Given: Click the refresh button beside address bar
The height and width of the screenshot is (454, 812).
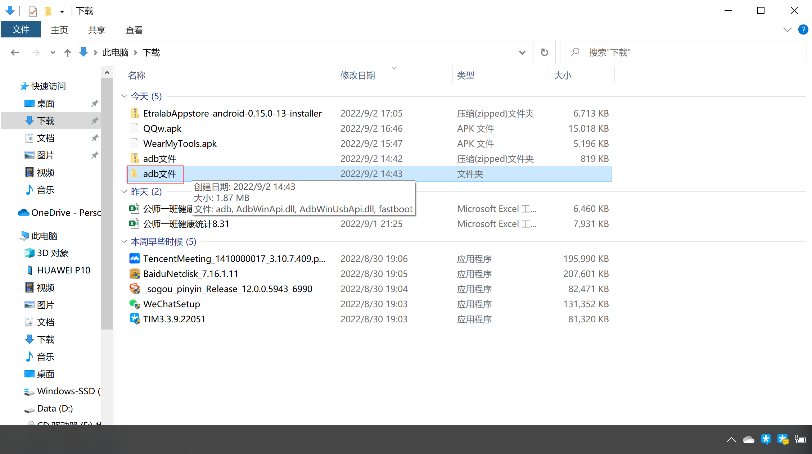Looking at the screenshot, I should tap(544, 52).
